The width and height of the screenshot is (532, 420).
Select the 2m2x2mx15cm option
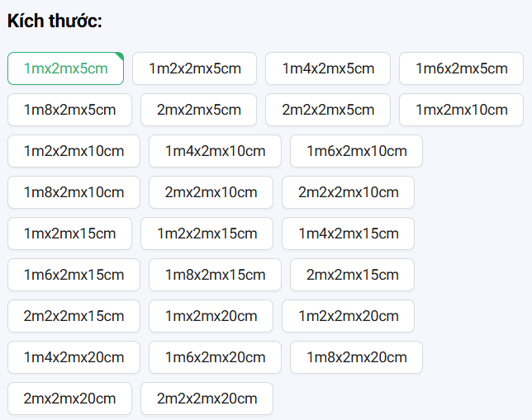point(74,316)
